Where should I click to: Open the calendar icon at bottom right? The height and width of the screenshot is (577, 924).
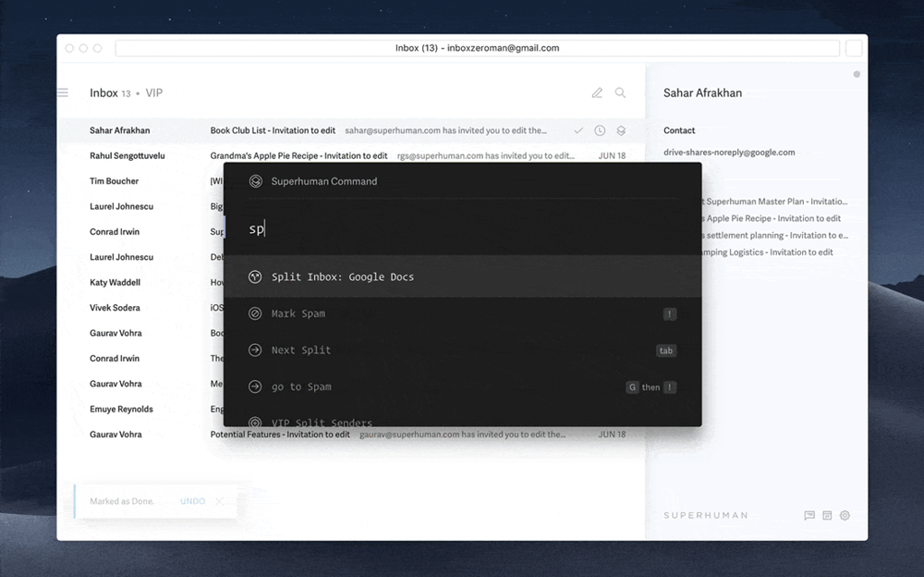pyautogui.click(x=827, y=515)
